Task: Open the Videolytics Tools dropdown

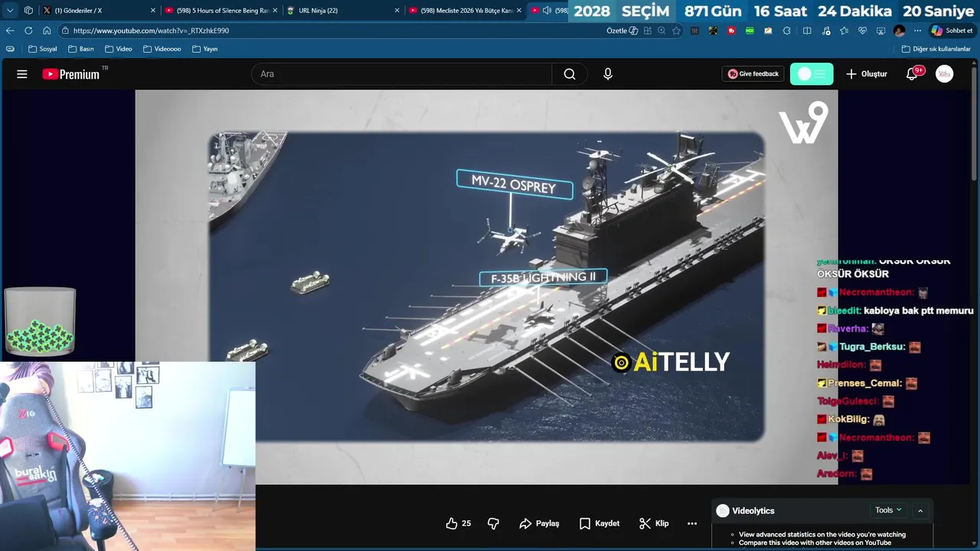Action: point(888,510)
